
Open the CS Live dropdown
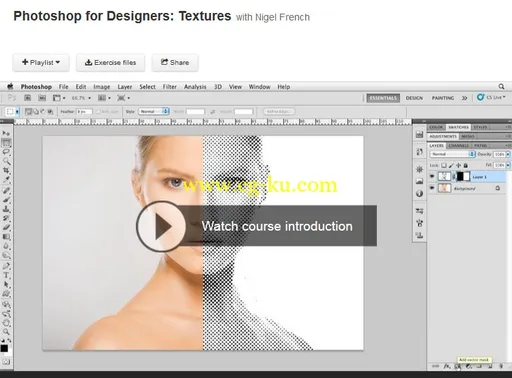point(491,97)
